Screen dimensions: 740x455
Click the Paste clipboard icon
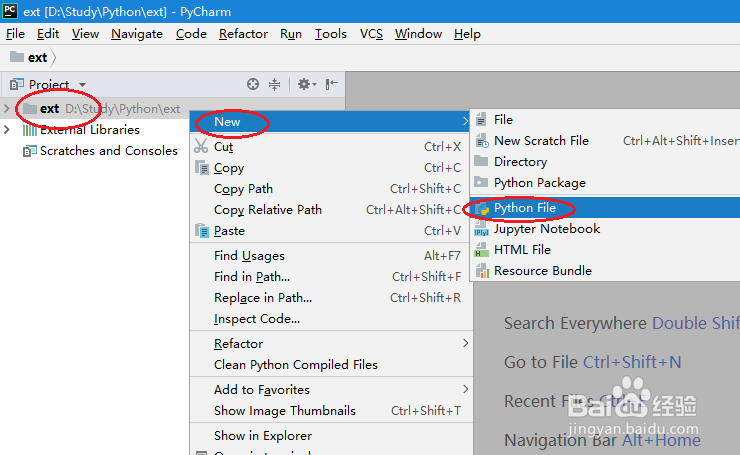(x=202, y=231)
